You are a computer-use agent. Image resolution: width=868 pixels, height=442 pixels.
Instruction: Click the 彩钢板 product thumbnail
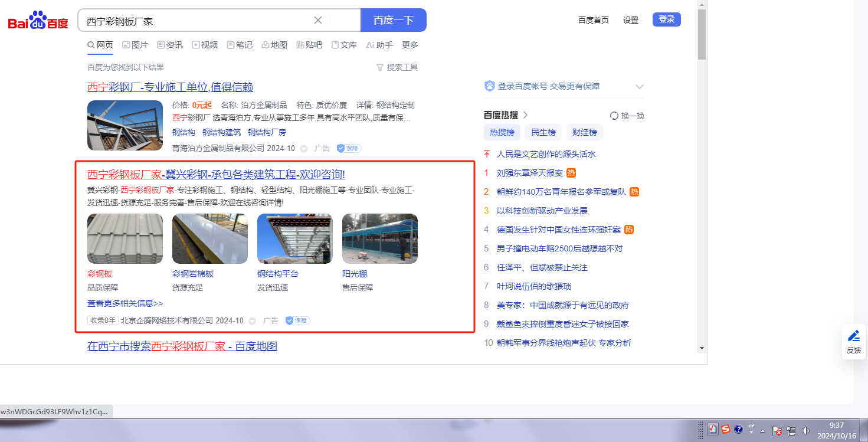tap(125, 238)
